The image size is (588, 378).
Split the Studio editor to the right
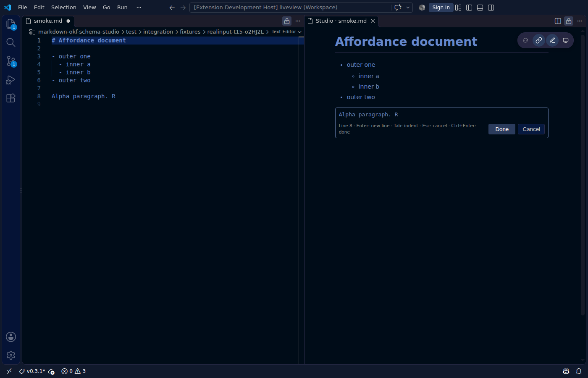click(558, 21)
